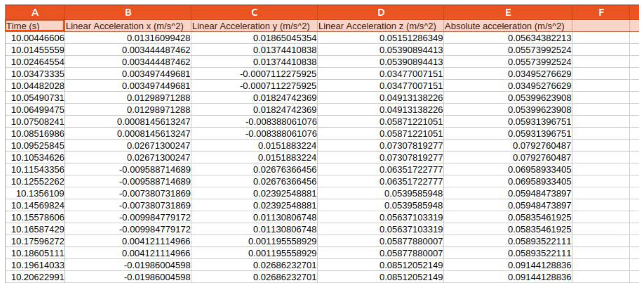
Task: Select column C header
Action: (254, 12)
